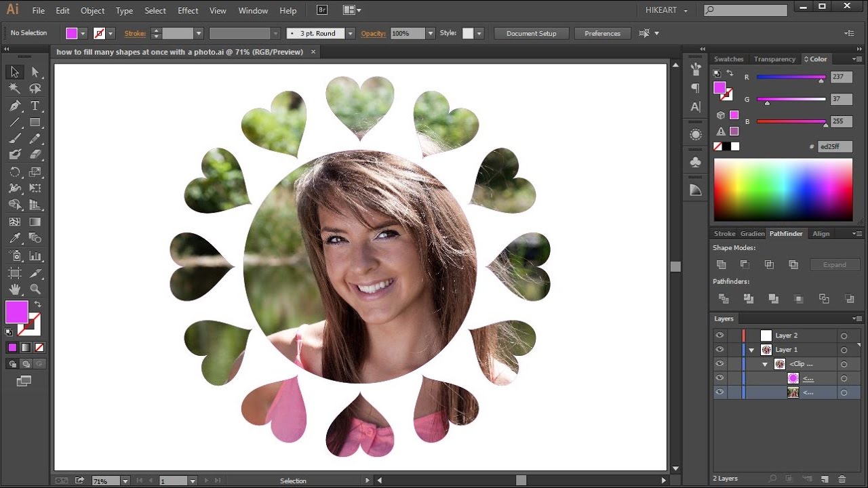868x488 pixels.
Task: Toggle visibility of Layer 2
Action: point(719,335)
